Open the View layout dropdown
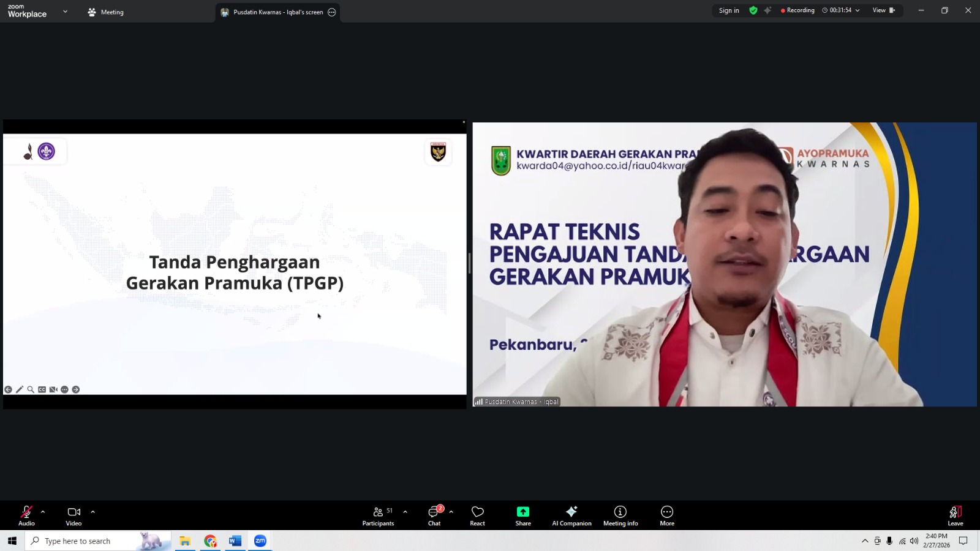The image size is (980, 551). 883,10
